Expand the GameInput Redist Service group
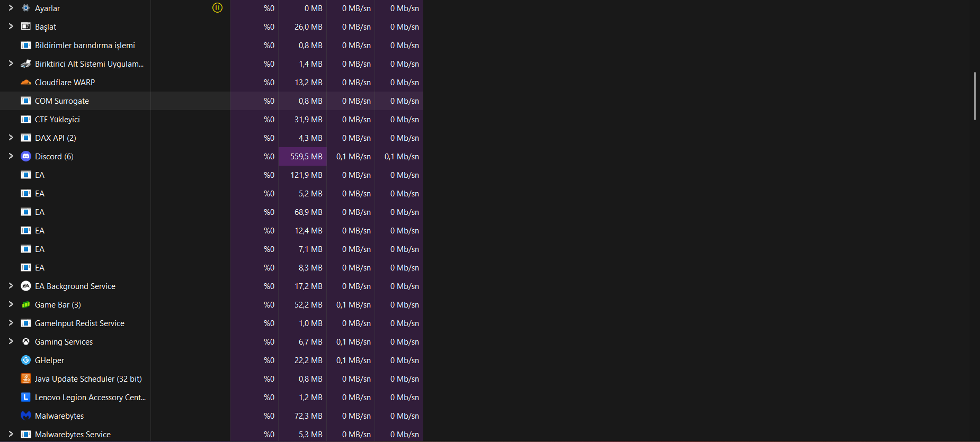 pos(11,323)
